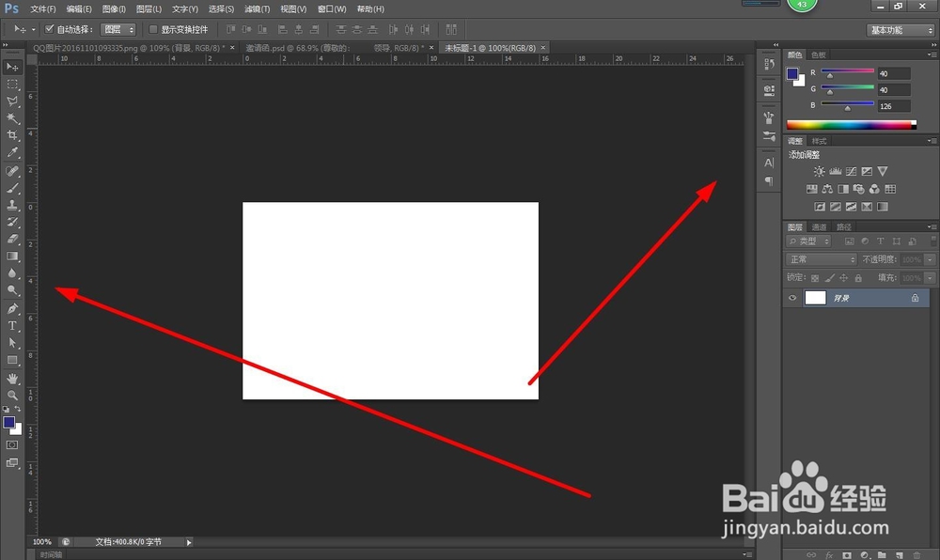This screenshot has width=940, height=560.
Task: Open the Layers panel flyout menu
Action: [x=931, y=227]
